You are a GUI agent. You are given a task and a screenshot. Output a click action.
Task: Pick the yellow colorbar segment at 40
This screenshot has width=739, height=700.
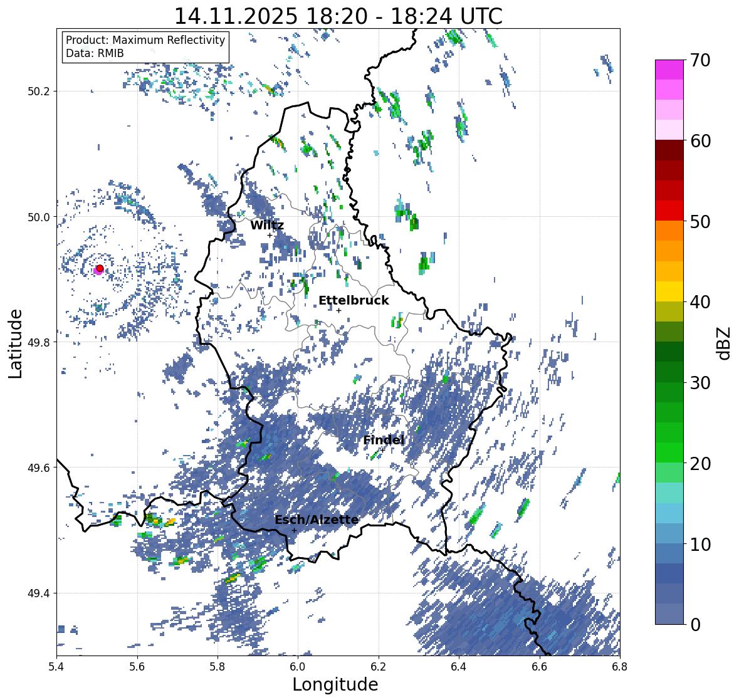669,291
